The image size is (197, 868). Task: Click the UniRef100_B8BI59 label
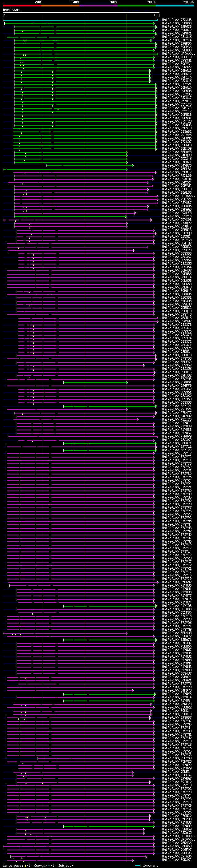[x=177, y=149]
